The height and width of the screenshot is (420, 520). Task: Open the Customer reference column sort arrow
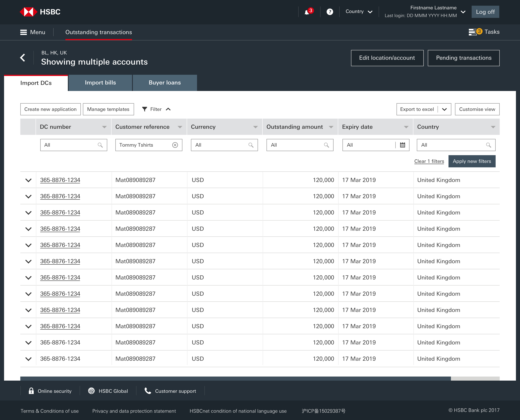[x=180, y=127]
